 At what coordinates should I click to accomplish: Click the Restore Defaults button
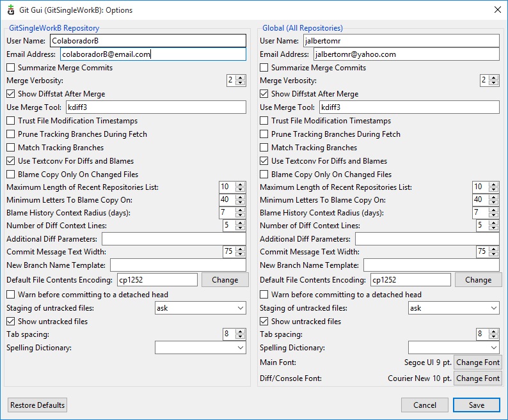coord(37,405)
